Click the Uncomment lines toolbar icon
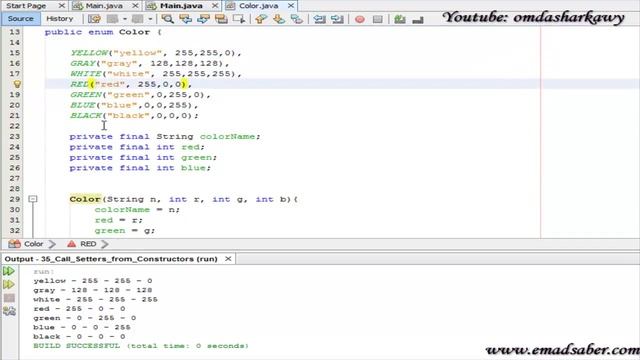640x360 pixels. [x=418, y=19]
